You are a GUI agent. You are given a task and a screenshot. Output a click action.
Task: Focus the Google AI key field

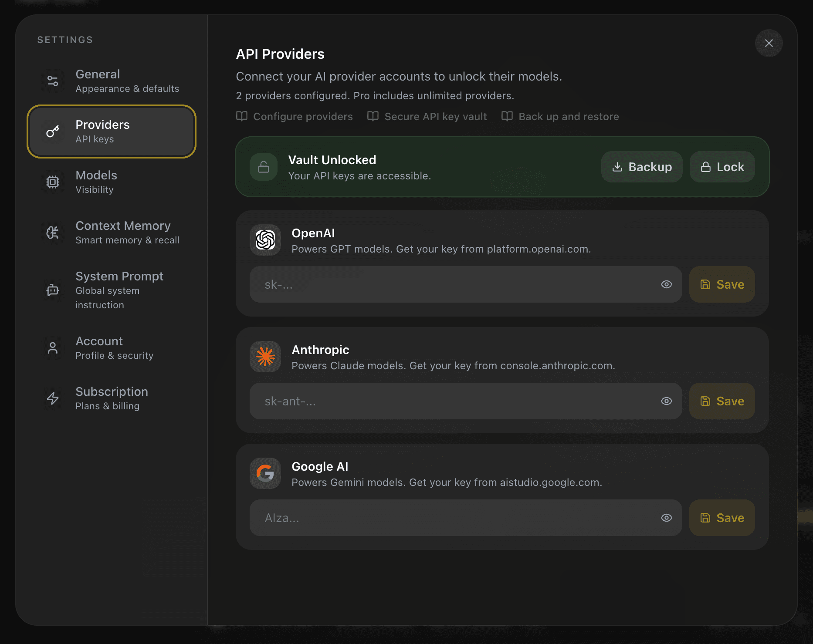pyautogui.click(x=466, y=518)
